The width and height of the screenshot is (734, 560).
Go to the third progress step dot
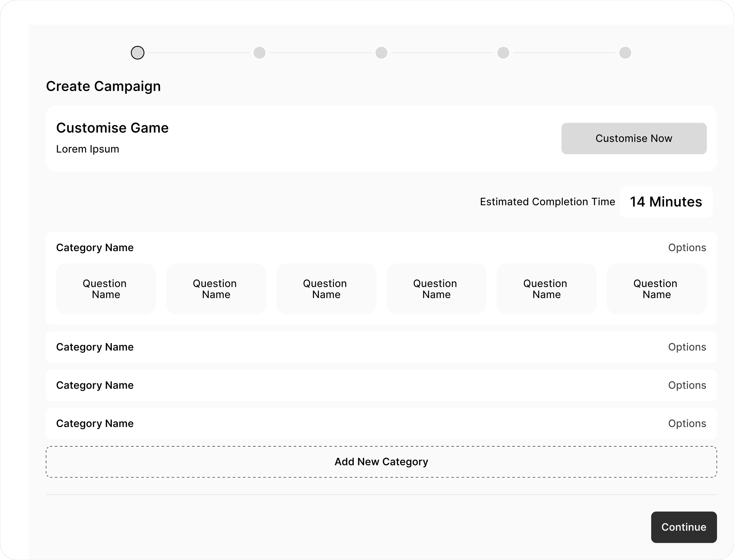[381, 53]
